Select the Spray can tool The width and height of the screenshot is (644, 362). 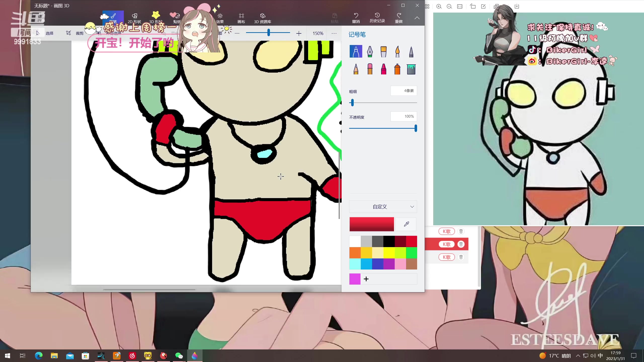pos(397,69)
